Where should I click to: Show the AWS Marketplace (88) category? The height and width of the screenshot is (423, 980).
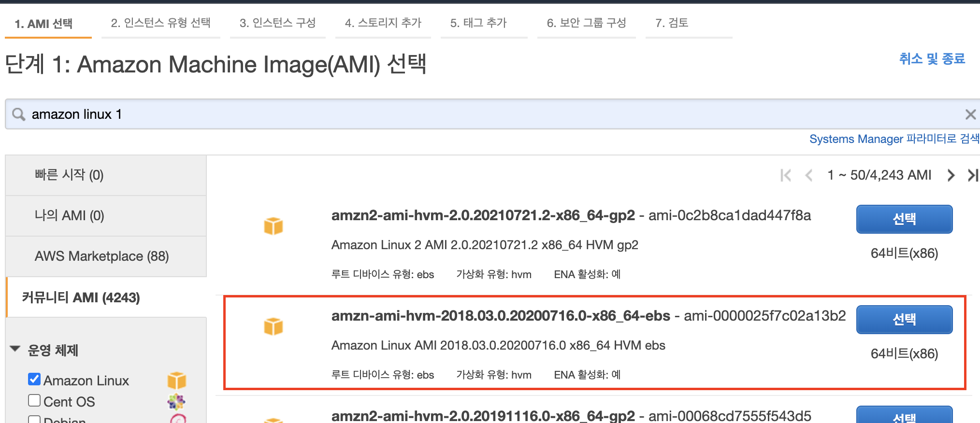coord(106,256)
